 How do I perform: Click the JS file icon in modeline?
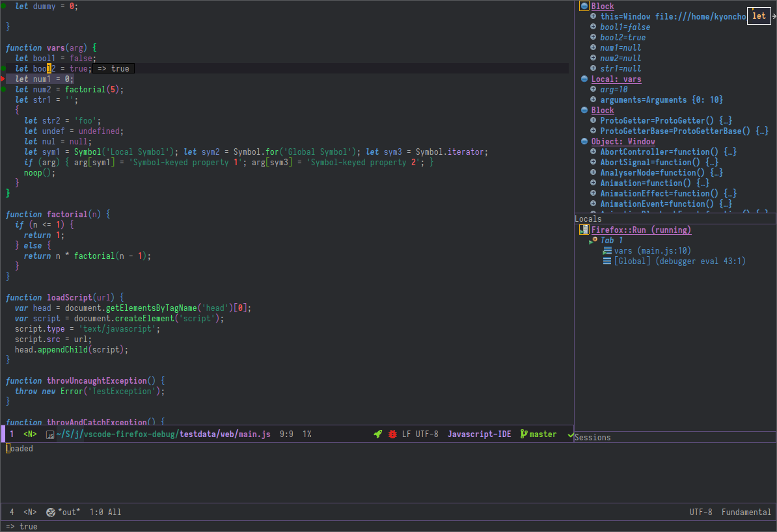point(49,434)
